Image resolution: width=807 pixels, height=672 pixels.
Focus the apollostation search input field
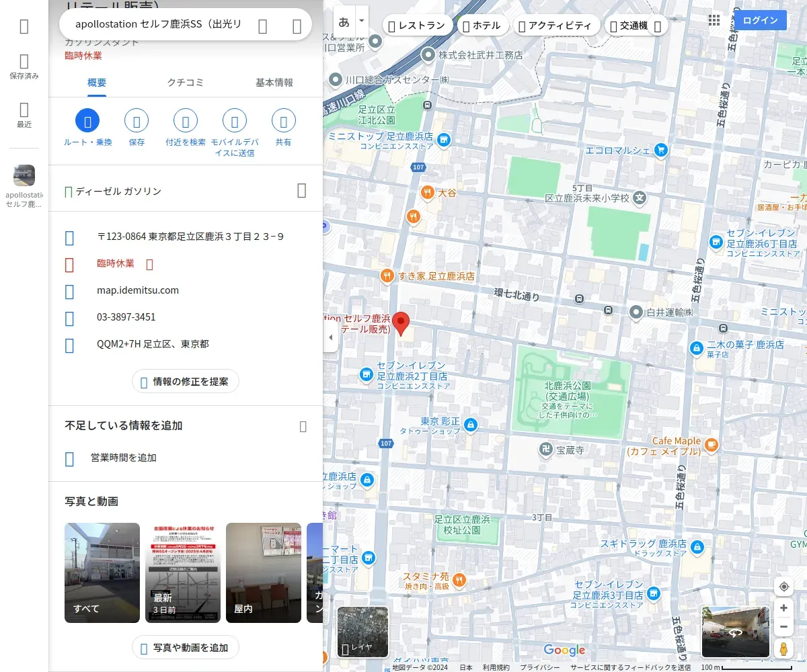[x=158, y=24]
